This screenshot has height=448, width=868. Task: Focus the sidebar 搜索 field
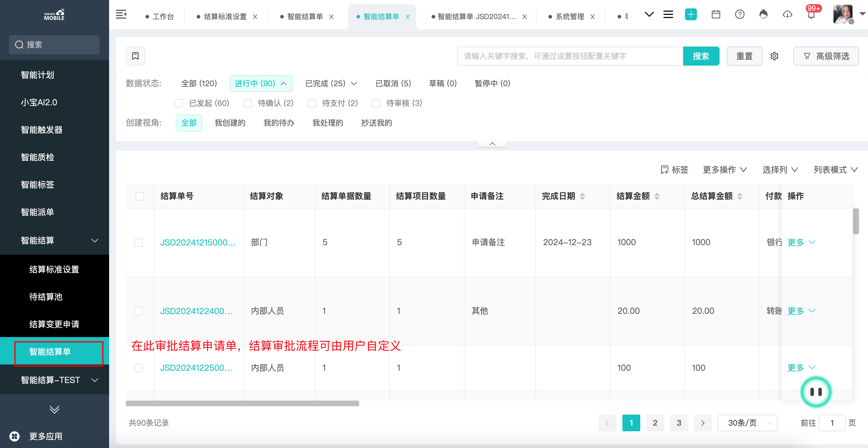tap(54, 44)
